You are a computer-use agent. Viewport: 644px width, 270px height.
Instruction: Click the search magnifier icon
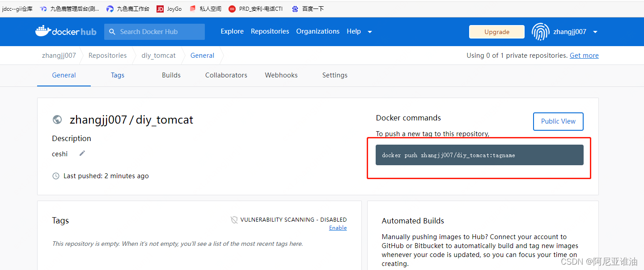pos(113,32)
